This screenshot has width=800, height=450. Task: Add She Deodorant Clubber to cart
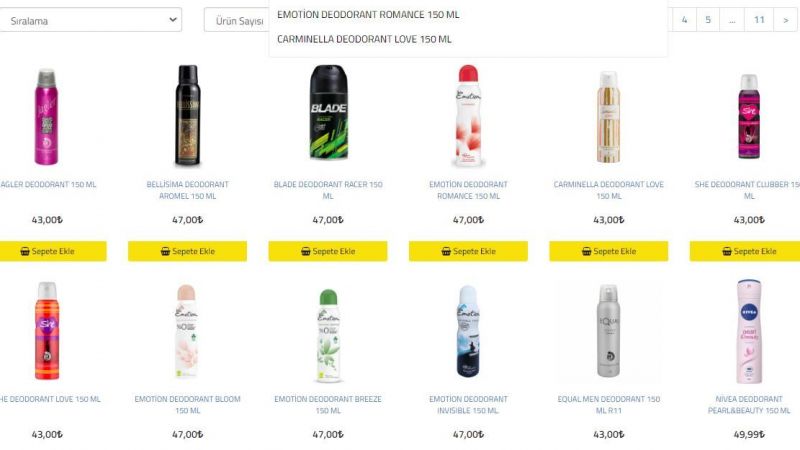[x=745, y=251]
